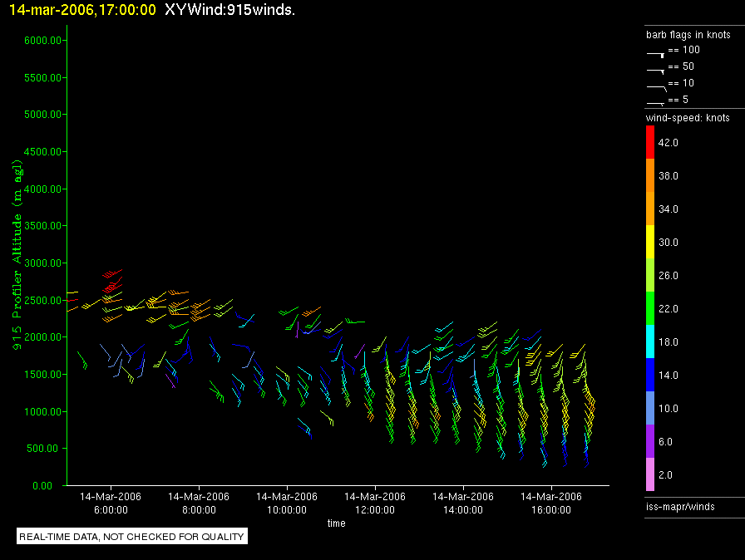This screenshot has width=745, height=560.
Task: Select the 16:00:00 time axis tick label
Action: [551, 508]
